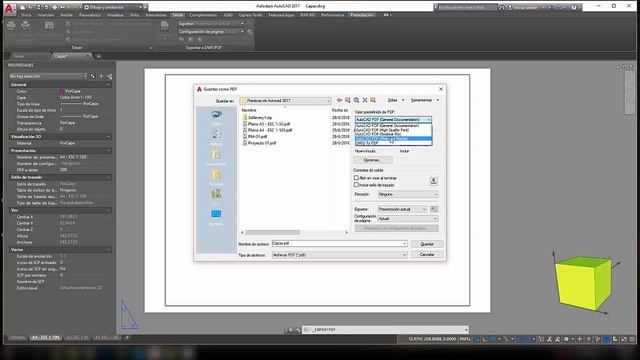Click the new drawing tab plus icon
Image resolution: width=640 pixels, height=360 pixels.
point(98,56)
